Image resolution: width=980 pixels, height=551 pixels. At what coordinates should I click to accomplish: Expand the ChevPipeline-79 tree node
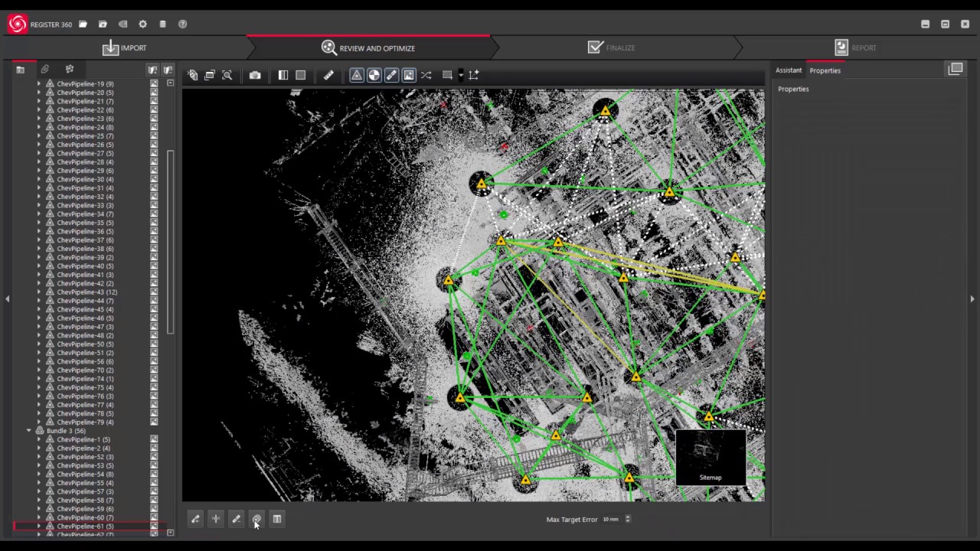pyautogui.click(x=39, y=422)
